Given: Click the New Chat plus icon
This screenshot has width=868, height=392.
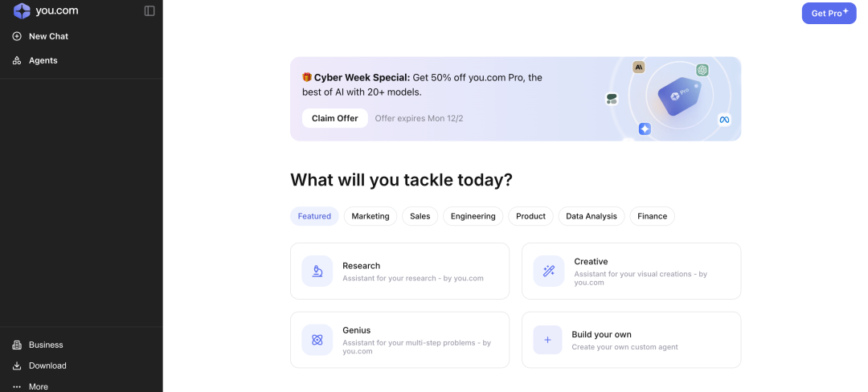Looking at the screenshot, I should [x=17, y=36].
